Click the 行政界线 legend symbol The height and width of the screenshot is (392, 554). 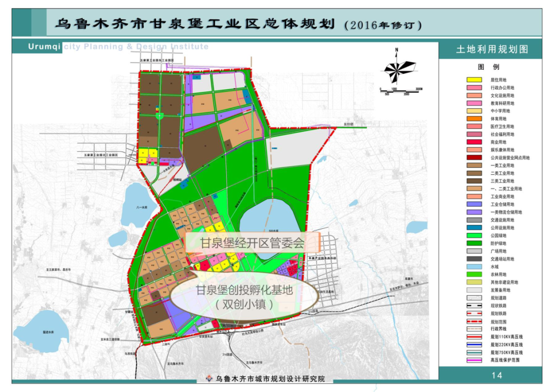click(x=474, y=329)
